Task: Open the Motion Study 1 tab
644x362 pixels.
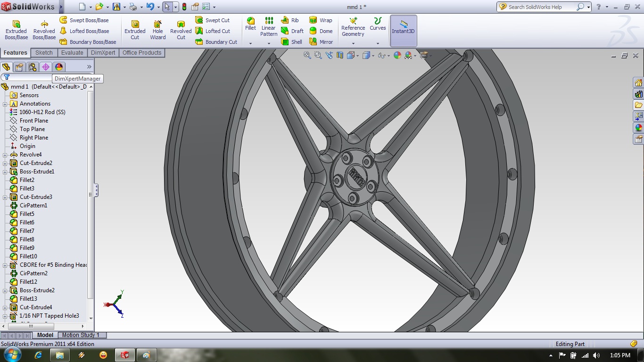Action: [x=81, y=335]
